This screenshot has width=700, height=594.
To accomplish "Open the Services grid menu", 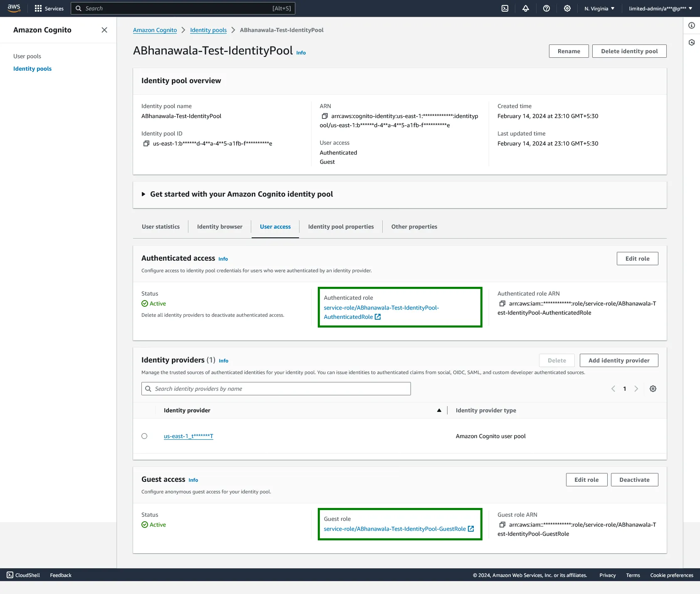I will coord(49,8).
